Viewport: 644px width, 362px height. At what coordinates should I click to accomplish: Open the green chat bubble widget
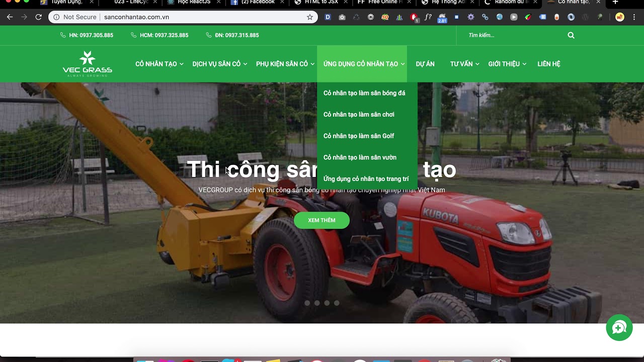coord(619,328)
